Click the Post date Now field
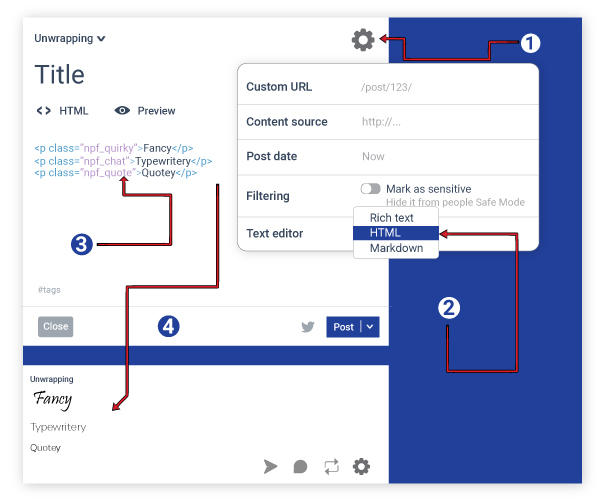600x500 pixels. [440, 157]
